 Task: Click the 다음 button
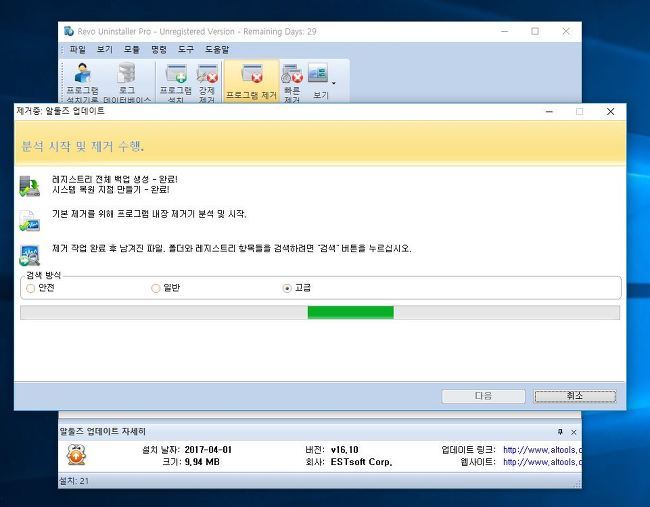(483, 396)
